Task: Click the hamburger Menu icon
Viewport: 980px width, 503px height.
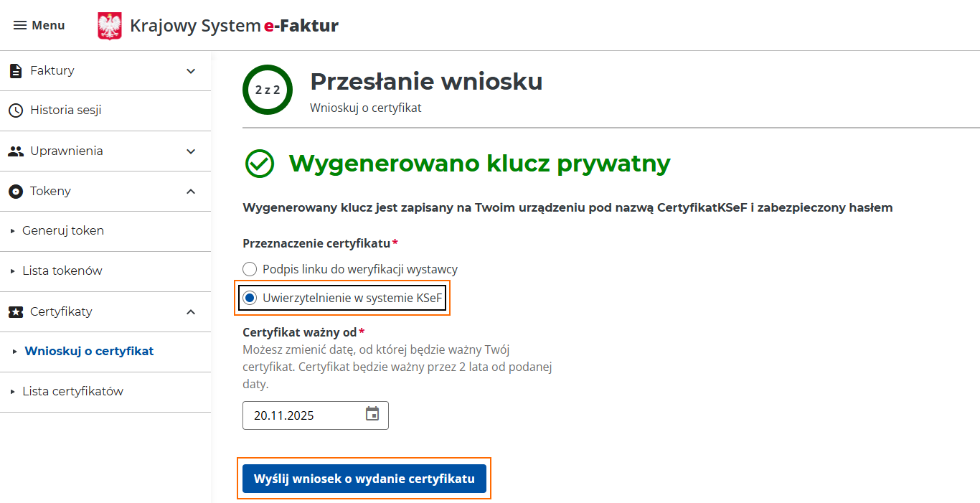Action: (x=20, y=25)
